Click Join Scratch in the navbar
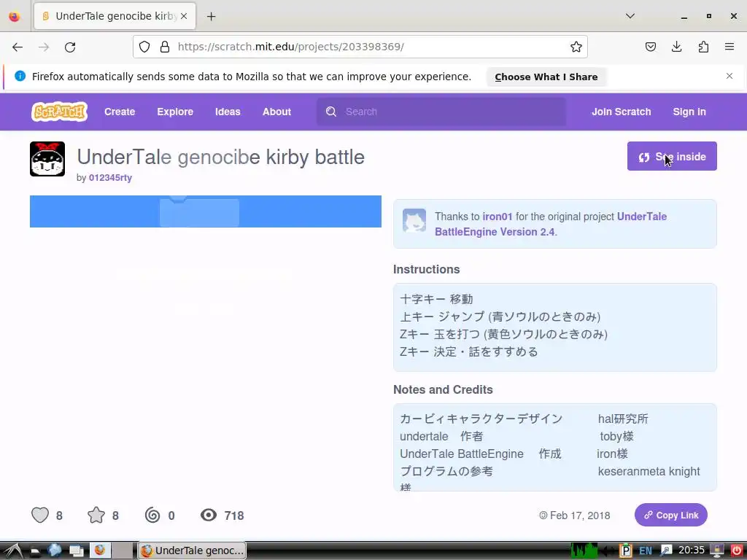The width and height of the screenshot is (747, 560). tap(622, 112)
